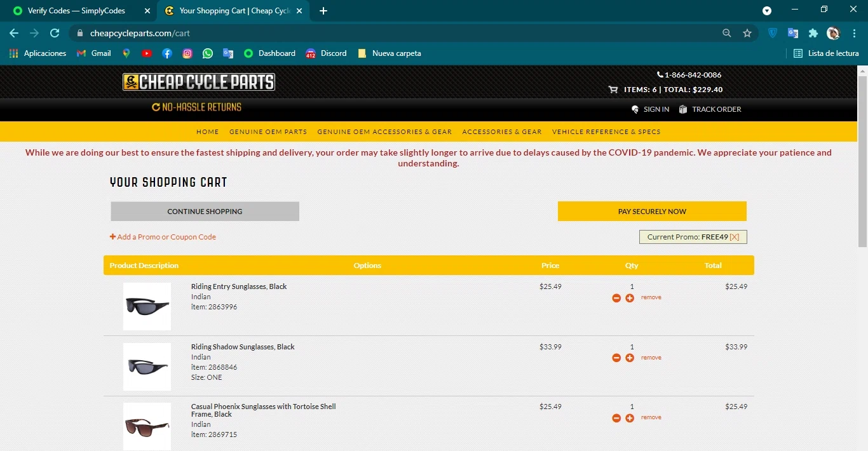Click the cart items total summary
The image size is (868, 451).
click(x=665, y=90)
